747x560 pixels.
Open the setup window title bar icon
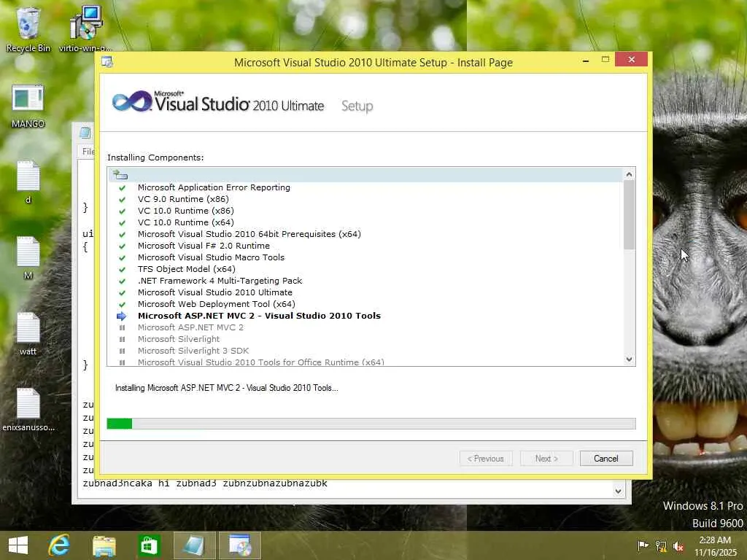pos(107,62)
